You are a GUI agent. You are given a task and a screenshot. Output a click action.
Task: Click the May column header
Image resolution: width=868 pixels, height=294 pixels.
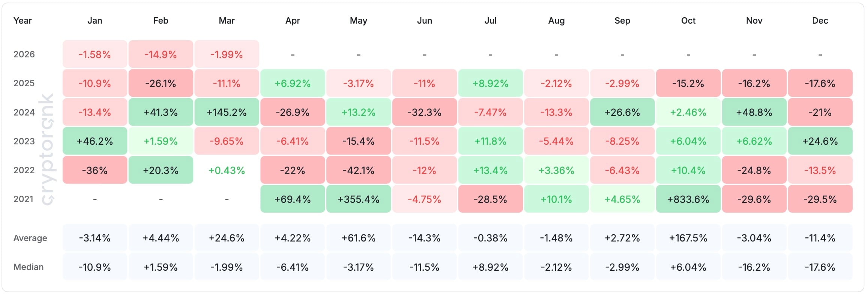(358, 21)
